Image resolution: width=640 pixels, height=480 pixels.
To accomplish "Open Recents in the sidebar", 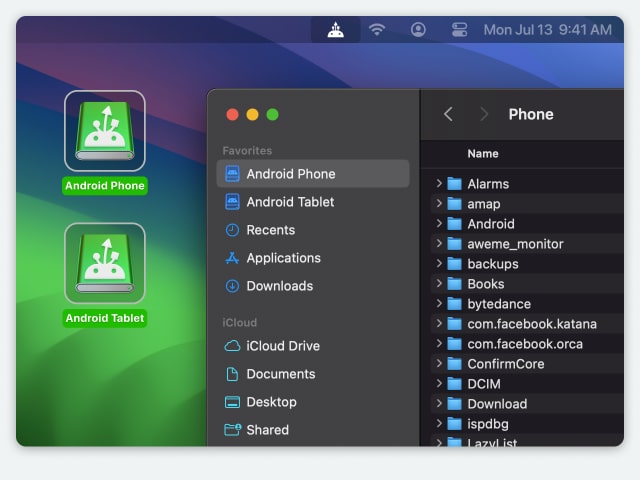I will click(x=313, y=230).
